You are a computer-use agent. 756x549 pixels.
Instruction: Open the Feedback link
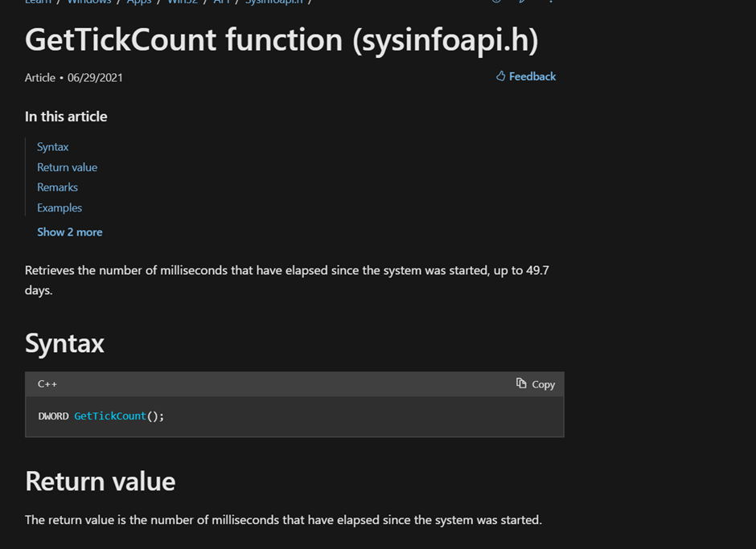click(x=532, y=76)
